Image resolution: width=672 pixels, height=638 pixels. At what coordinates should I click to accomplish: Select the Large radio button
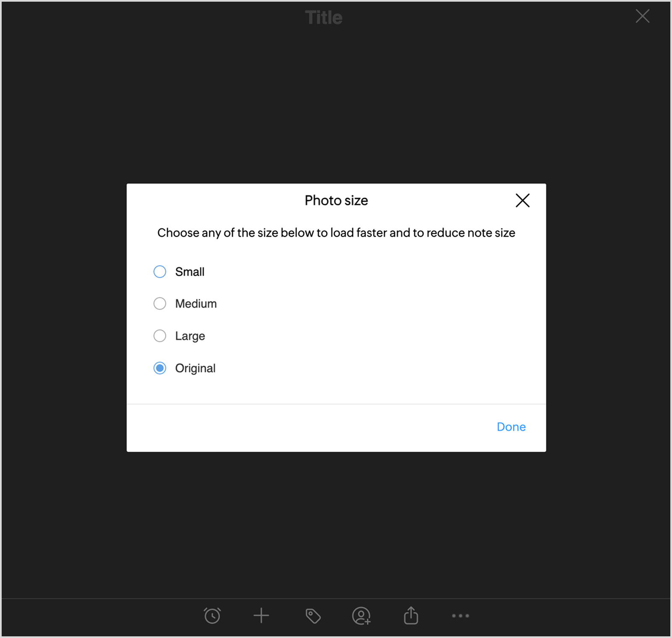160,336
